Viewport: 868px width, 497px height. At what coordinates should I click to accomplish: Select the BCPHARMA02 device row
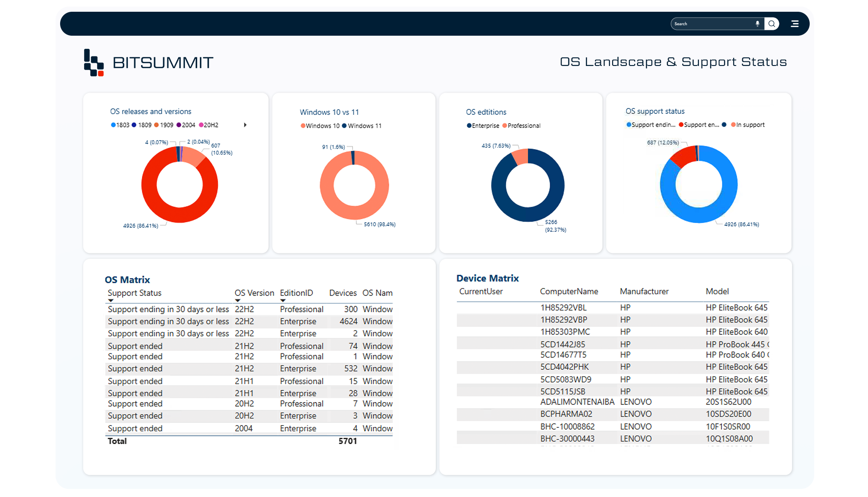(566, 414)
